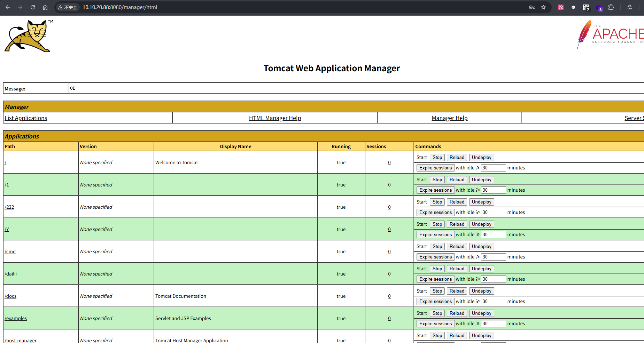Open the List Applications link
Viewport: 644px width, 343px height.
(x=26, y=118)
